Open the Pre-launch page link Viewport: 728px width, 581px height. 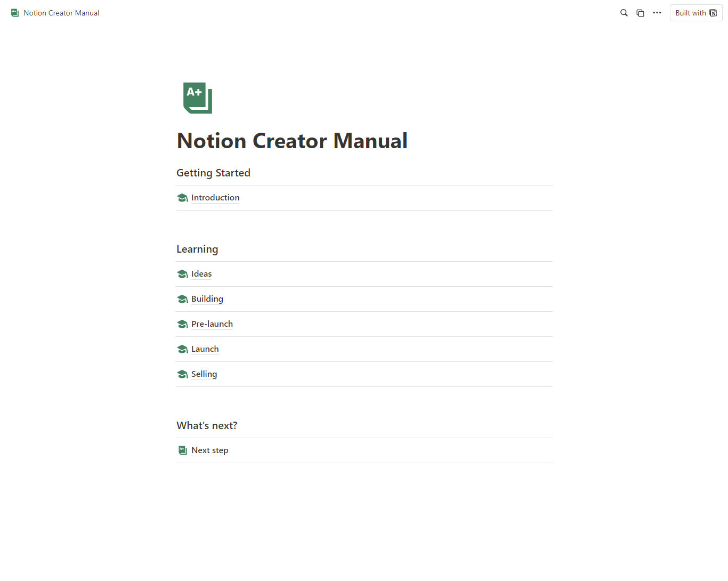tap(212, 324)
